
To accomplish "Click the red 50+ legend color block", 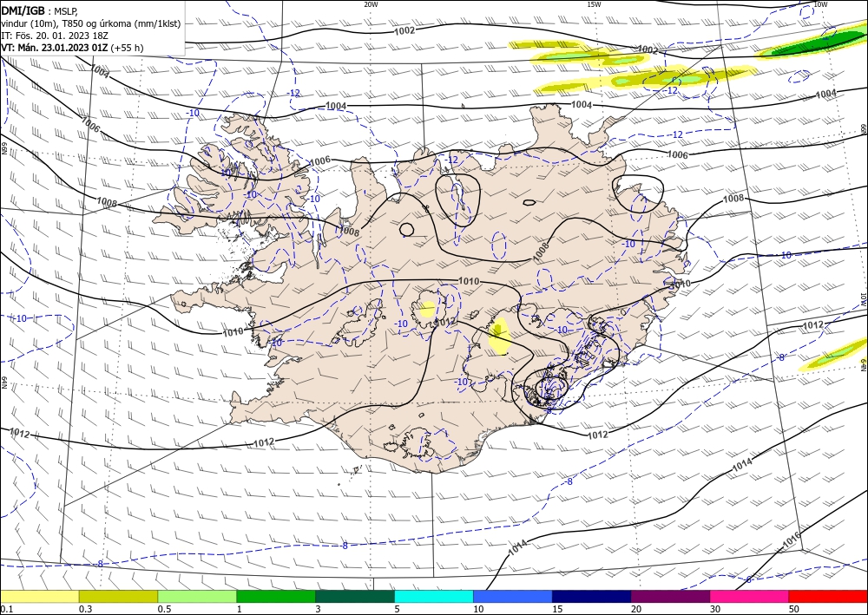I will pos(828,596).
